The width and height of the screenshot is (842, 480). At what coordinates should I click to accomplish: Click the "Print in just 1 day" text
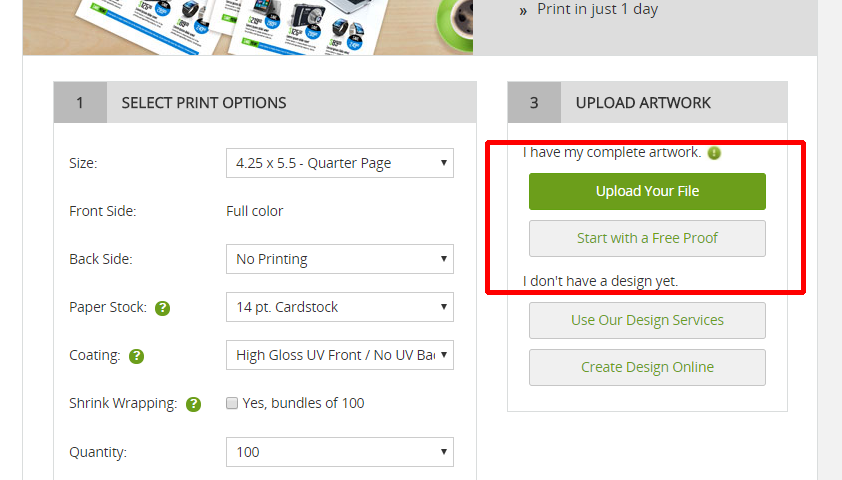point(597,10)
